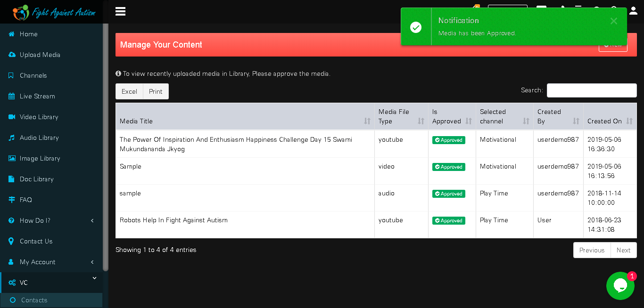Sort the table by Media File Type
The height and width of the screenshot is (308, 644).
pyautogui.click(x=401, y=116)
